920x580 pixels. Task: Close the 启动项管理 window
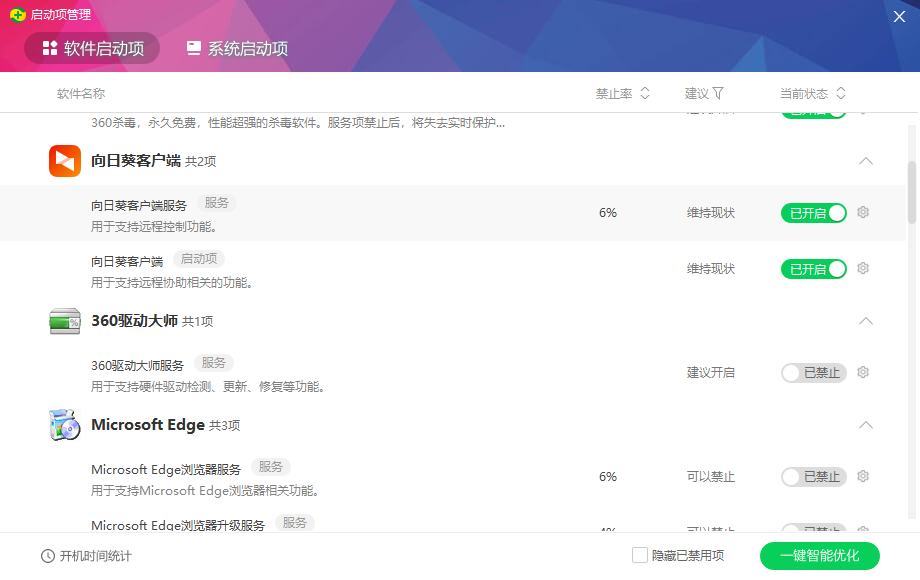[899, 16]
